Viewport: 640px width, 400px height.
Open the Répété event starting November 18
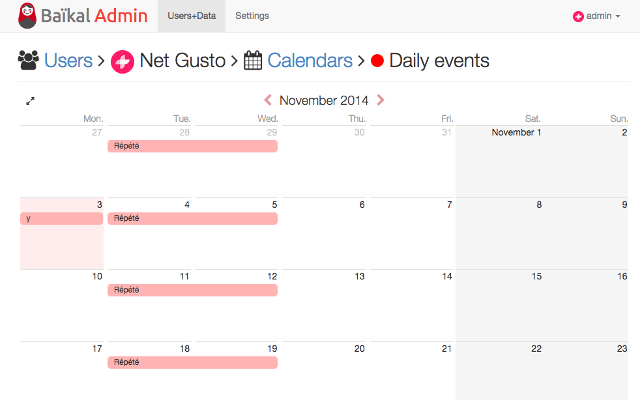click(193, 362)
